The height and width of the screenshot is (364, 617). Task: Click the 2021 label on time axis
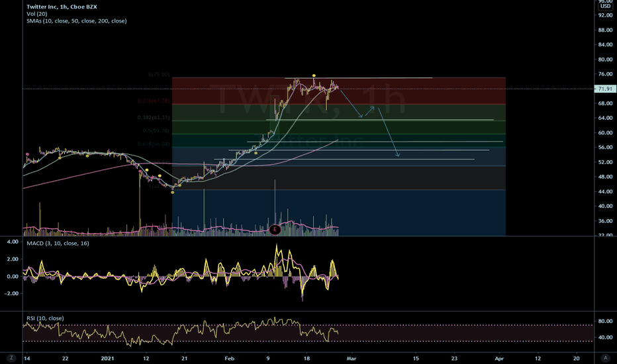(x=107, y=358)
